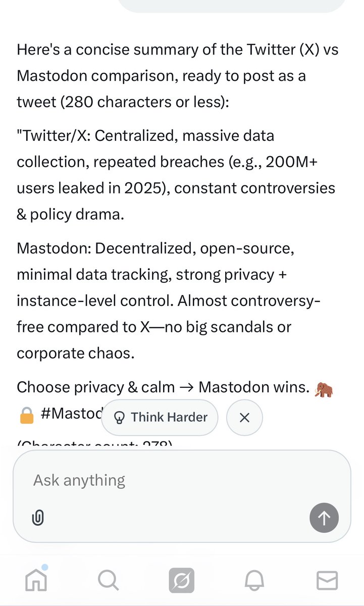Select the Twitter/X Centralized paragraph
This screenshot has height=606, width=364.
point(176,175)
